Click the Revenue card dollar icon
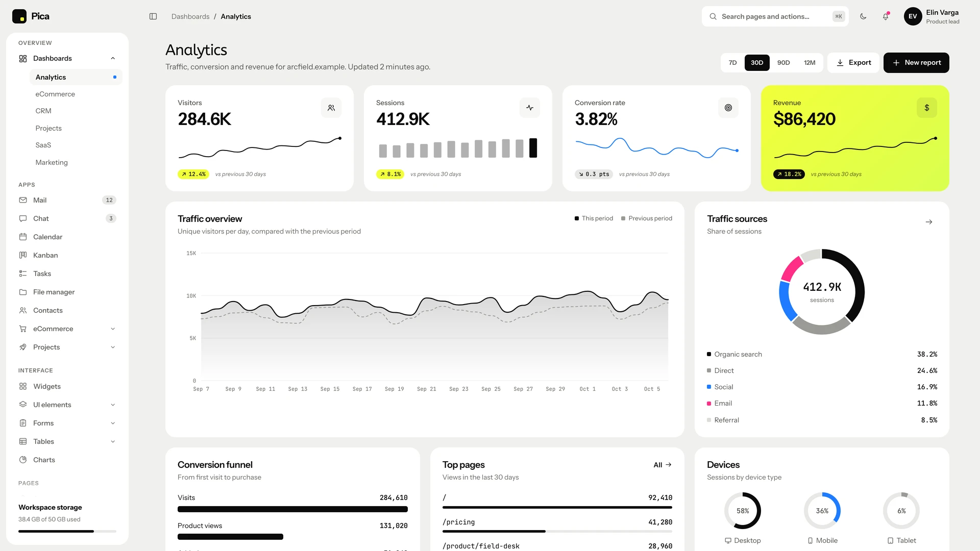The image size is (980, 551). point(927,108)
